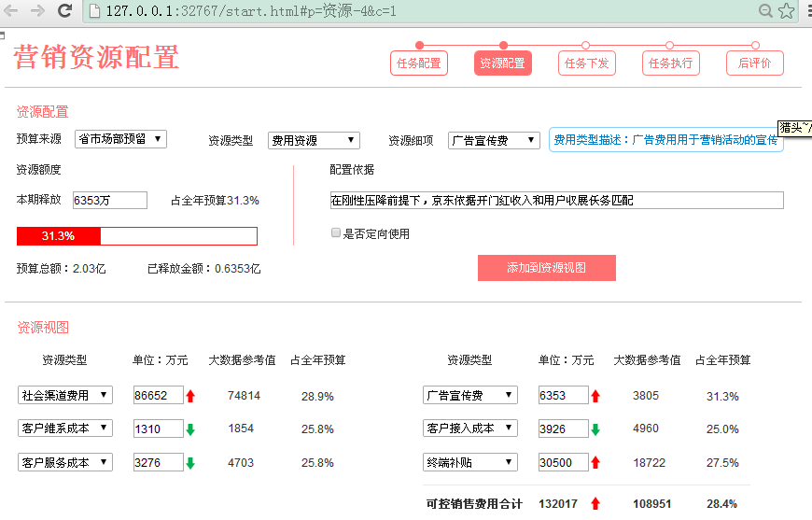Click the browser forward arrow
The image size is (812, 520).
37,11
